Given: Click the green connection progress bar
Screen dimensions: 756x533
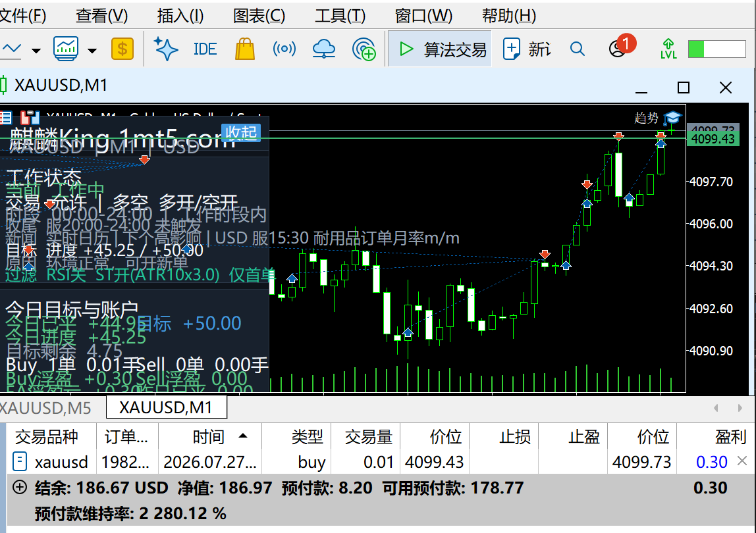Looking at the screenshot, I should click(717, 49).
